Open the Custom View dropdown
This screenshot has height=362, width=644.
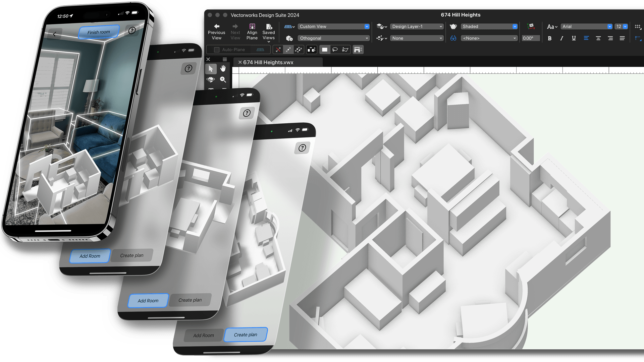coord(334,26)
